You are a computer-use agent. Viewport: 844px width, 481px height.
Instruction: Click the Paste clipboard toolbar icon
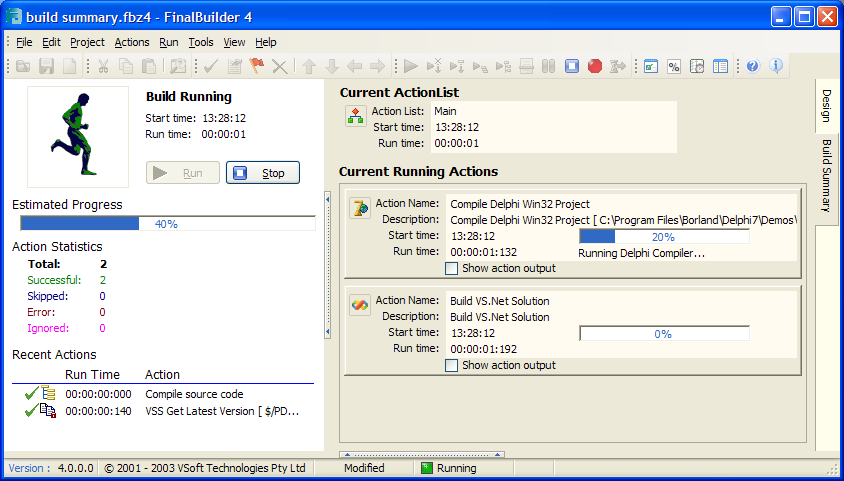tap(149, 66)
